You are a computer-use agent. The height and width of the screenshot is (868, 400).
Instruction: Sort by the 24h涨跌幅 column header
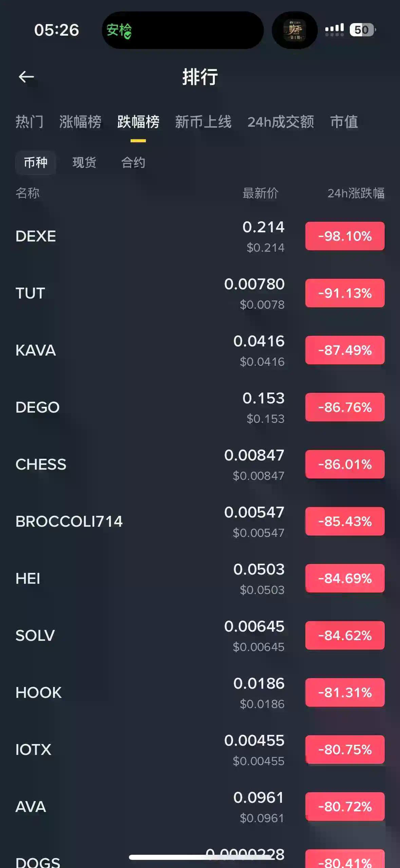[356, 193]
